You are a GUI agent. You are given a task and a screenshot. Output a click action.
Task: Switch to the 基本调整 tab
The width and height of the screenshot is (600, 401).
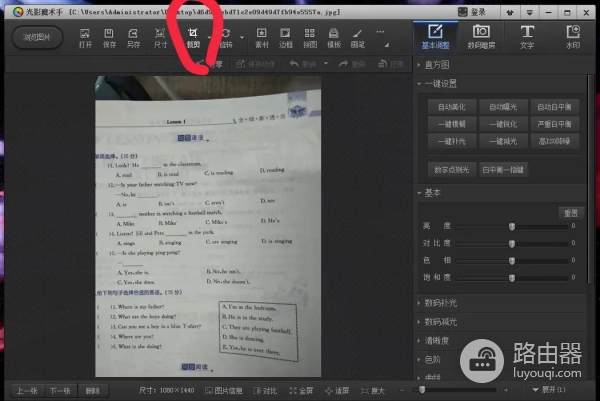pos(435,37)
